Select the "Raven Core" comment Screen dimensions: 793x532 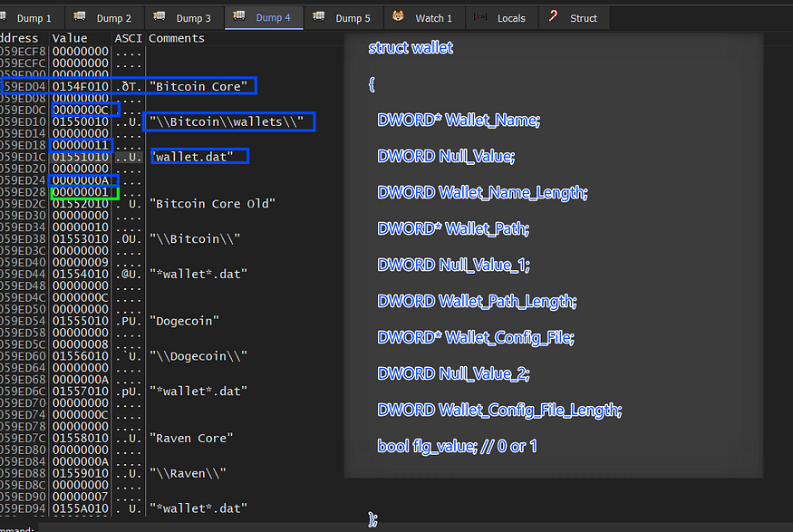click(x=191, y=439)
